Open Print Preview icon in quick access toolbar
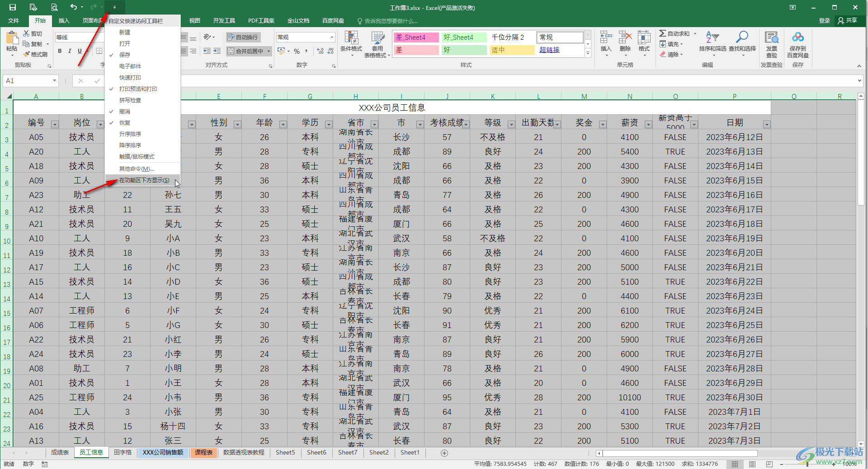Image resolution: width=868 pixels, height=469 pixels. pos(54,7)
